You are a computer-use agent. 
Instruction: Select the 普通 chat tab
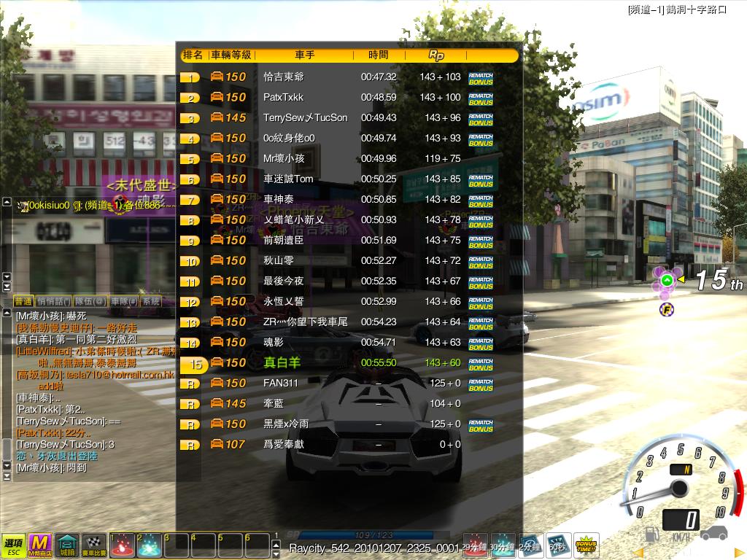[23, 301]
